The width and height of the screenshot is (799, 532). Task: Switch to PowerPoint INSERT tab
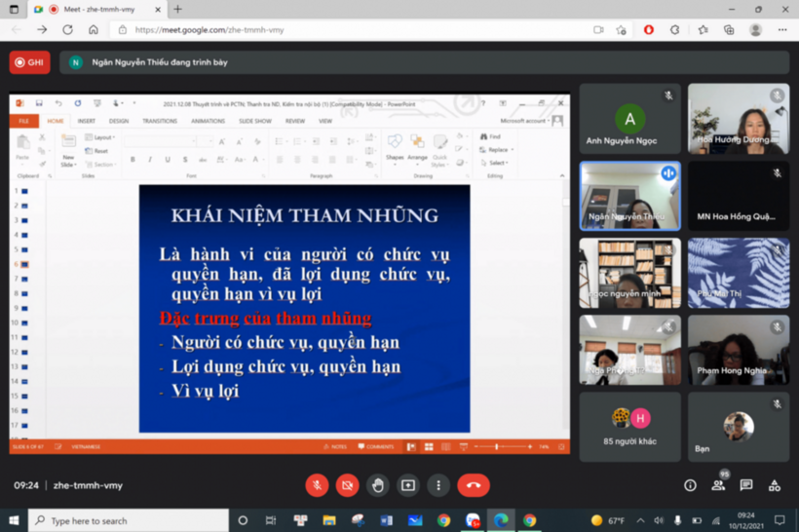(87, 121)
